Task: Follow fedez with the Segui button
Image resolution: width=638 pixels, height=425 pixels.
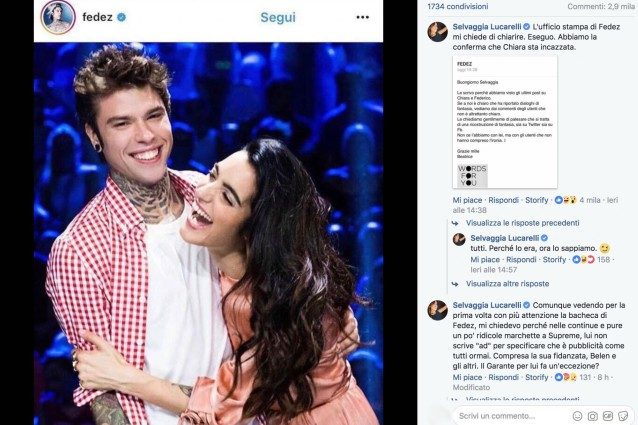Action: (278, 17)
